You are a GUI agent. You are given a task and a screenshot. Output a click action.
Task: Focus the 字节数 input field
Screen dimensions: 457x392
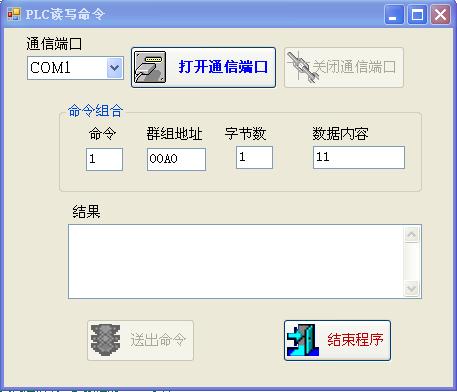click(254, 157)
